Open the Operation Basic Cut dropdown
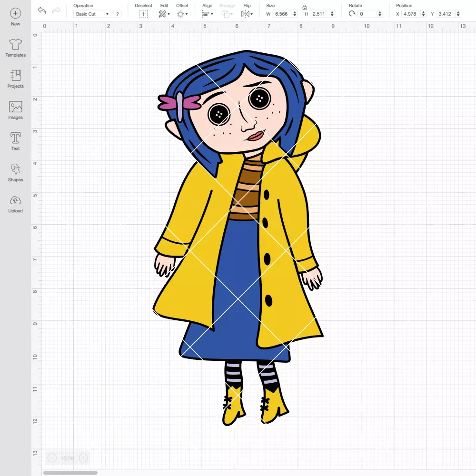This screenshot has height=476, width=476. [x=92, y=14]
